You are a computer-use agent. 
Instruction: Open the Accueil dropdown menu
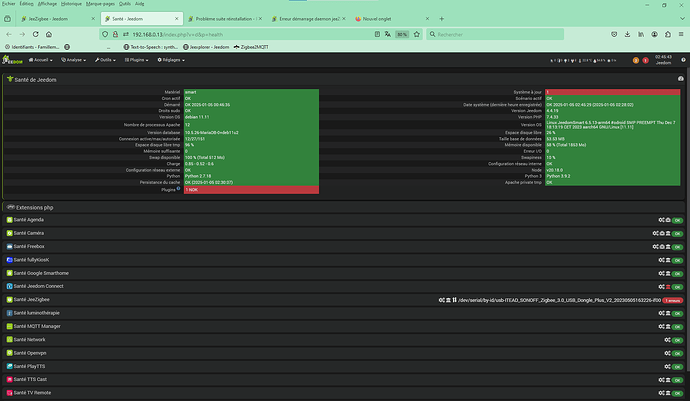(40, 60)
